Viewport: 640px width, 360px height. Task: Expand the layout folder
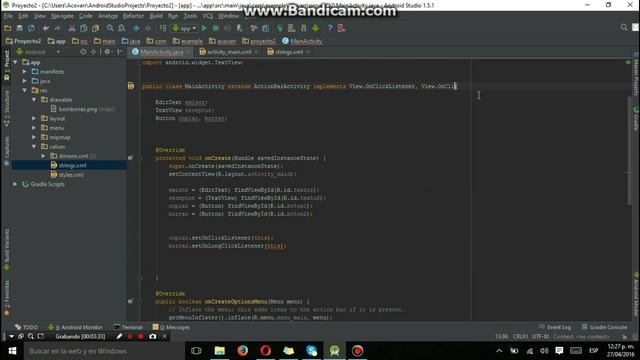click(x=34, y=118)
